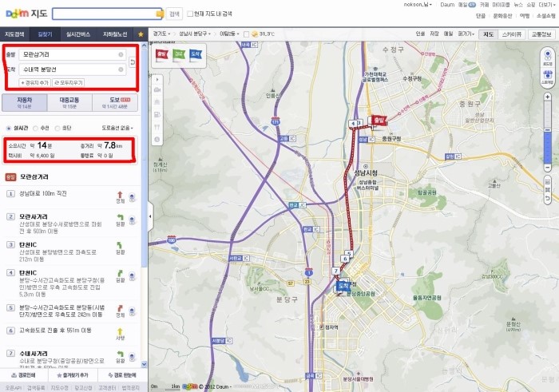
Task: Select the green 경유 flag marker tool
Action: coord(179,54)
